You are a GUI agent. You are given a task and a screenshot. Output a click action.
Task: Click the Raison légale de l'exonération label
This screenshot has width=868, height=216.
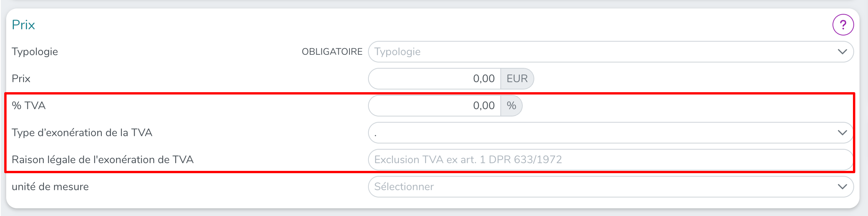102,160
